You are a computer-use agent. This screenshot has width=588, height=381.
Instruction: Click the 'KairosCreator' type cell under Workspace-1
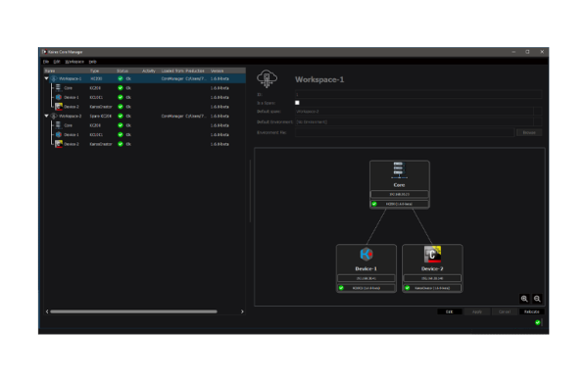[x=101, y=107]
